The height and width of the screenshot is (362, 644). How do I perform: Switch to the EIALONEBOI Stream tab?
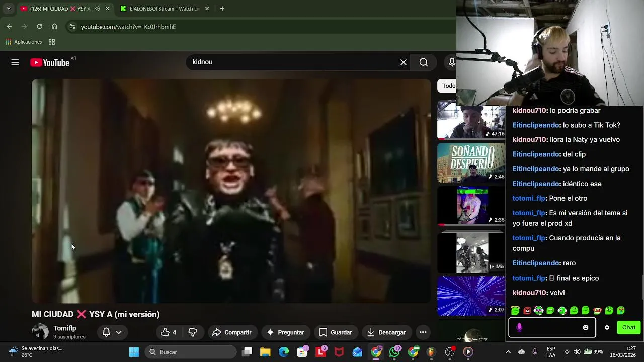pyautogui.click(x=164, y=9)
